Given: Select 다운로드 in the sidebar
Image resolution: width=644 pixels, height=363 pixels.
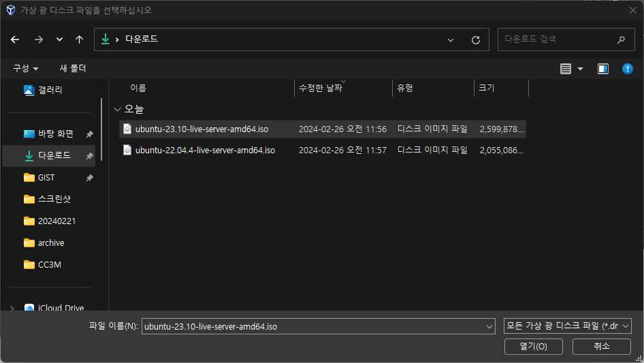Looking at the screenshot, I should click(x=48, y=156).
